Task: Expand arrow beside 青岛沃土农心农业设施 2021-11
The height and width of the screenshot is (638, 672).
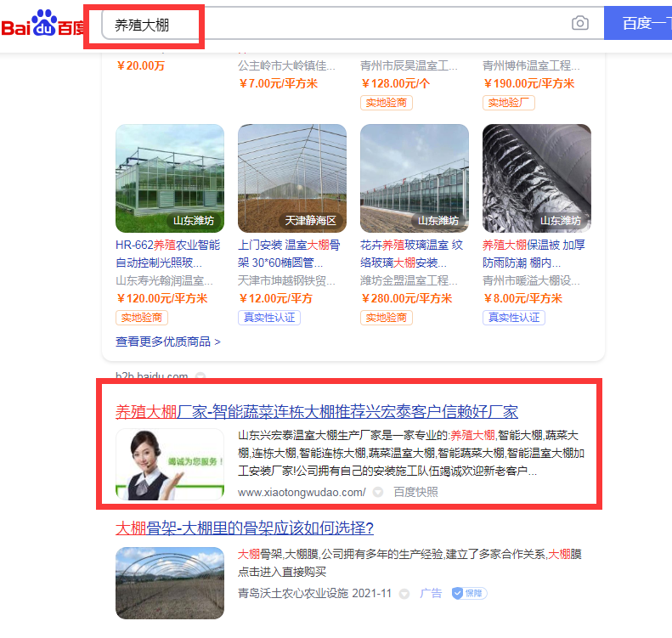Action: (x=404, y=594)
